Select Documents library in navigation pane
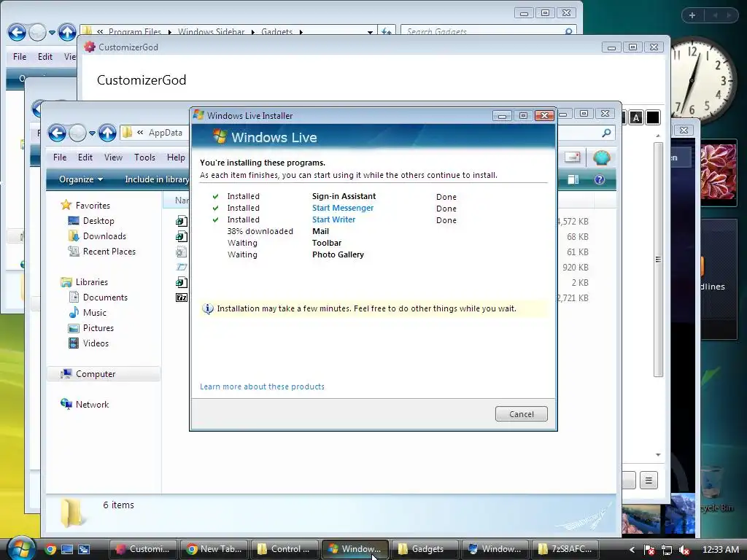The height and width of the screenshot is (560, 747). point(105,297)
